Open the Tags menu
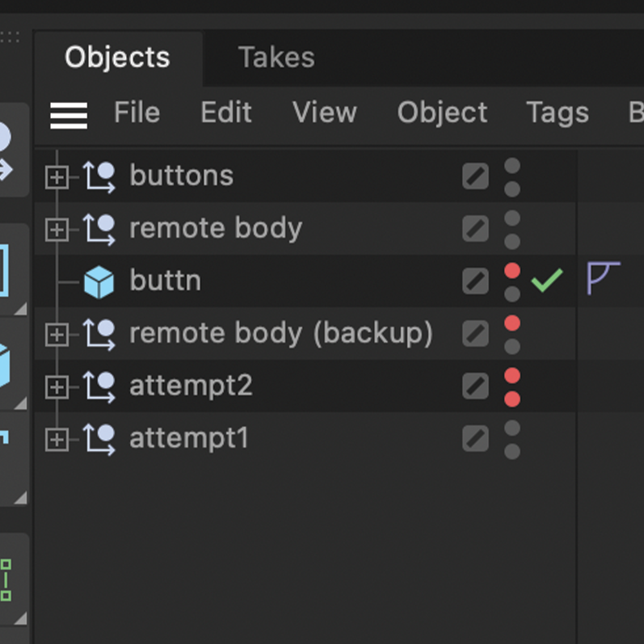 point(557,113)
